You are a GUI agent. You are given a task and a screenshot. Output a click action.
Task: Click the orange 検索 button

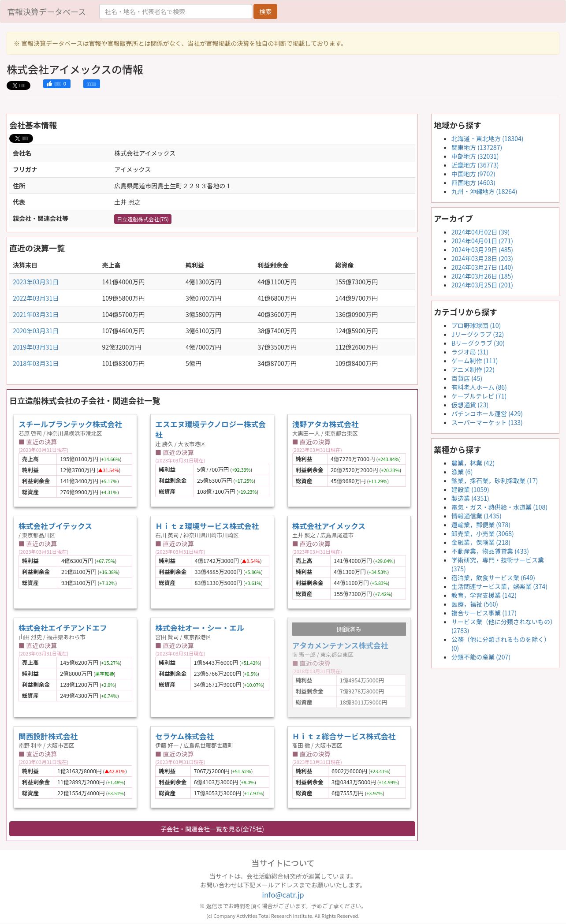tap(265, 11)
